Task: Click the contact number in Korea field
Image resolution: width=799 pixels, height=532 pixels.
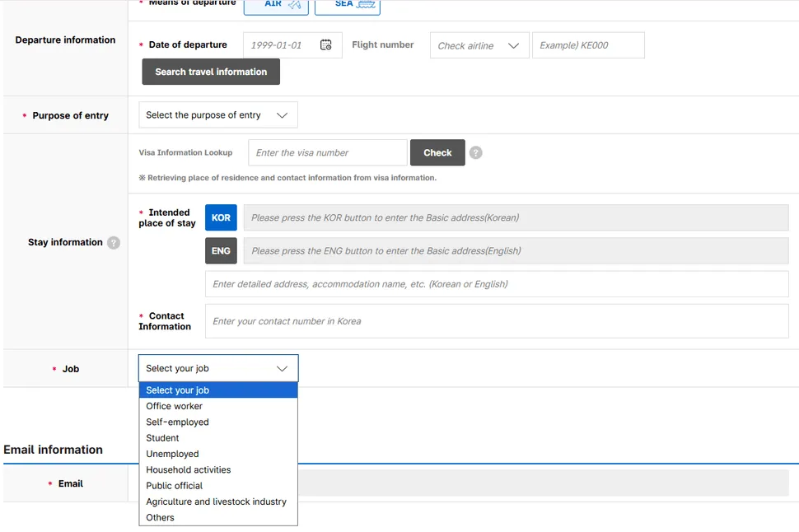Action: click(x=497, y=321)
